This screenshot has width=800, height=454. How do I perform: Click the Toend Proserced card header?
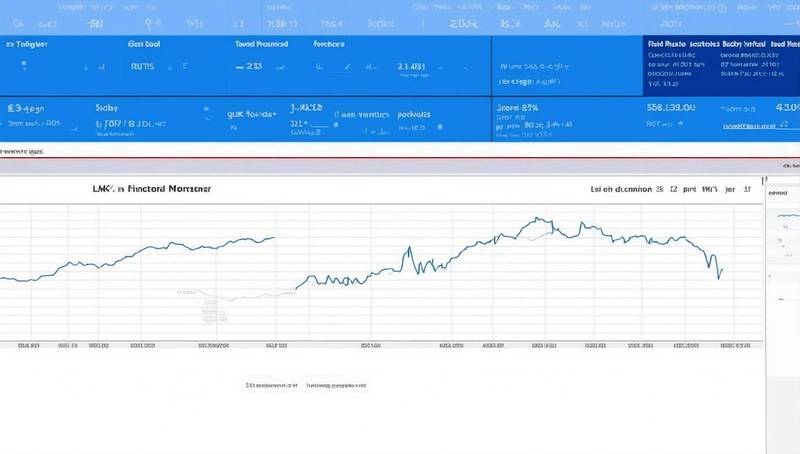click(x=261, y=45)
